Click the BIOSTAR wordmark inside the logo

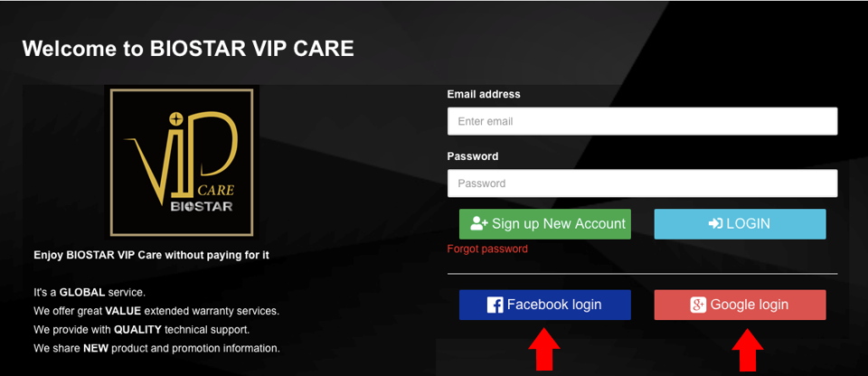click(x=202, y=207)
